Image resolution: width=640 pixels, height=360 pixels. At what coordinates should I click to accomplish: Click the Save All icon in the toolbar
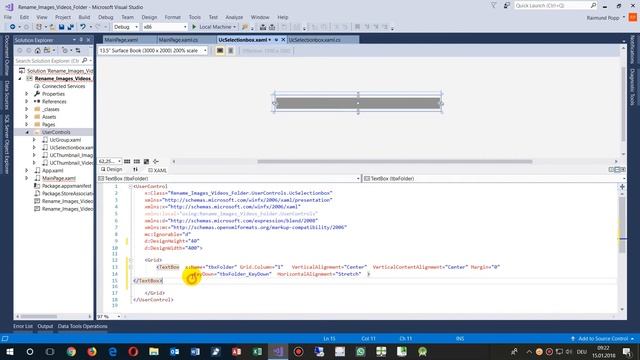(70, 27)
